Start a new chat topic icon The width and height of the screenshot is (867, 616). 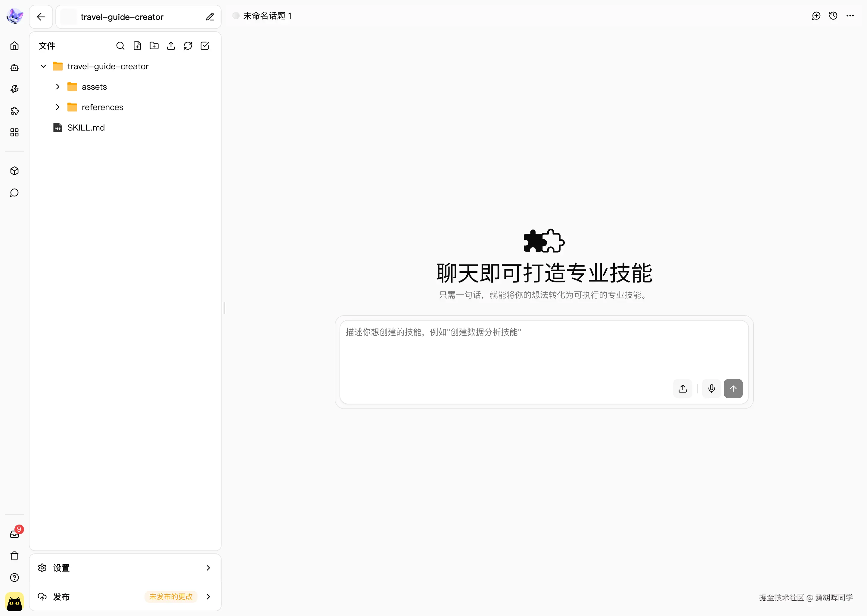[x=816, y=16]
